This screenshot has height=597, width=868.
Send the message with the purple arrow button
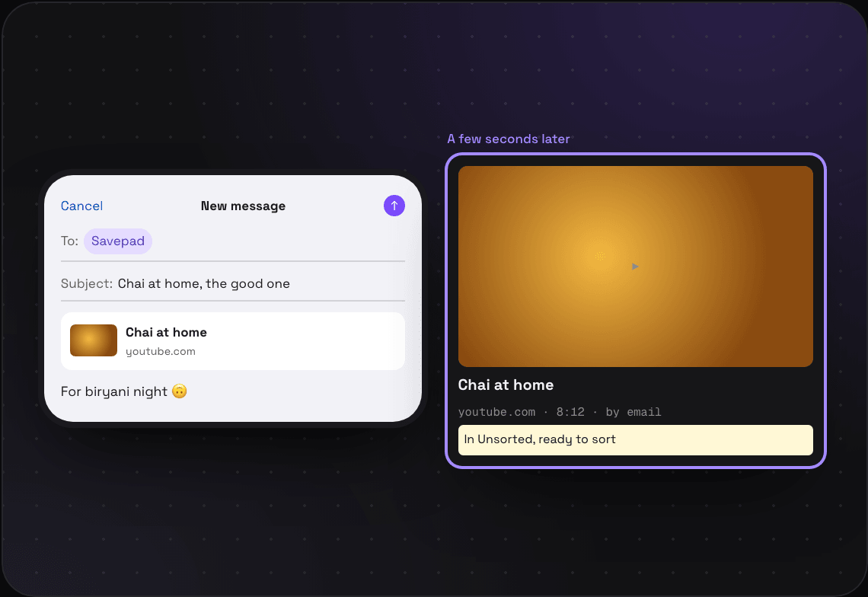[x=394, y=206]
